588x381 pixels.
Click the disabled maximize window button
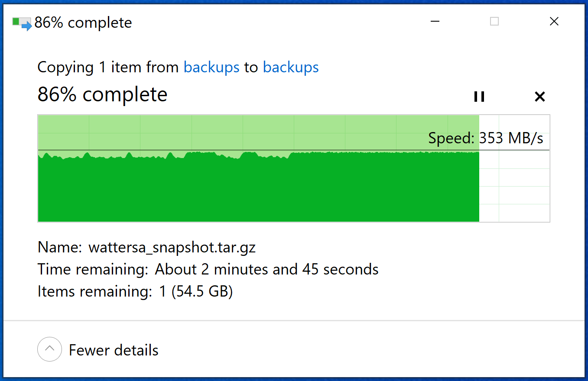click(x=494, y=21)
